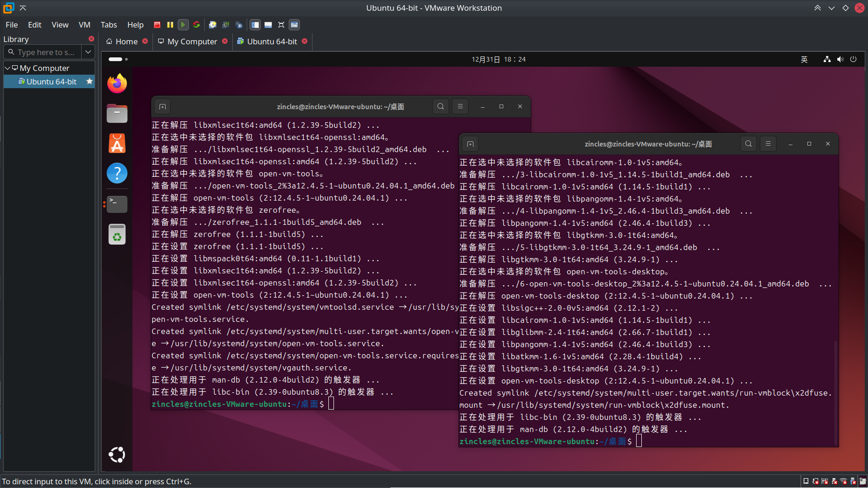
Task: Open the VM menu
Action: point(84,25)
